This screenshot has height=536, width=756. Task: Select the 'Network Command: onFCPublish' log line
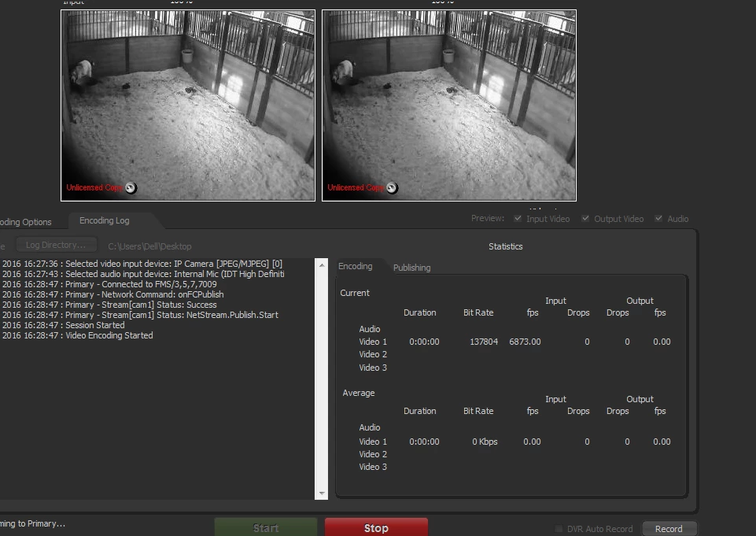(x=112, y=294)
